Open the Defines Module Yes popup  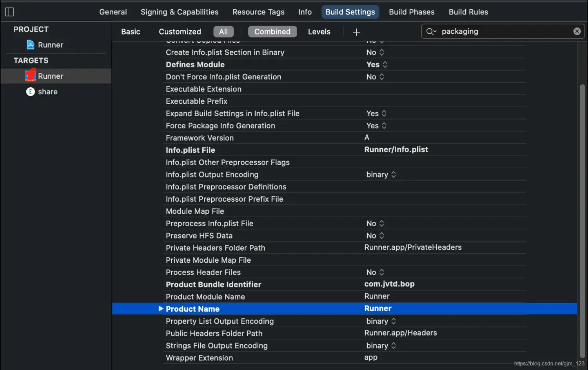point(377,65)
